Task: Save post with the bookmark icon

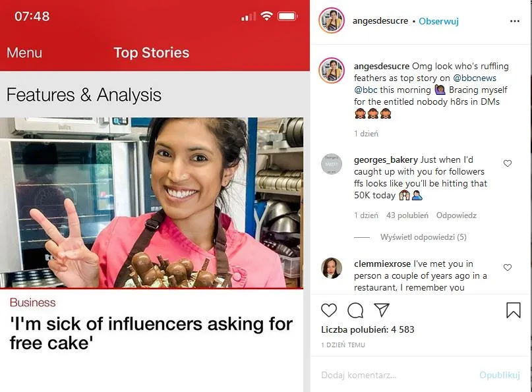Action: [x=514, y=310]
